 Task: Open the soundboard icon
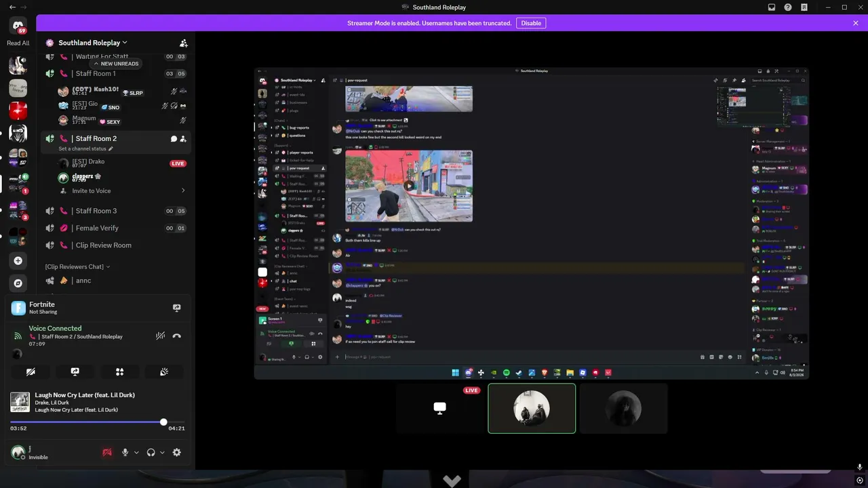(164, 371)
